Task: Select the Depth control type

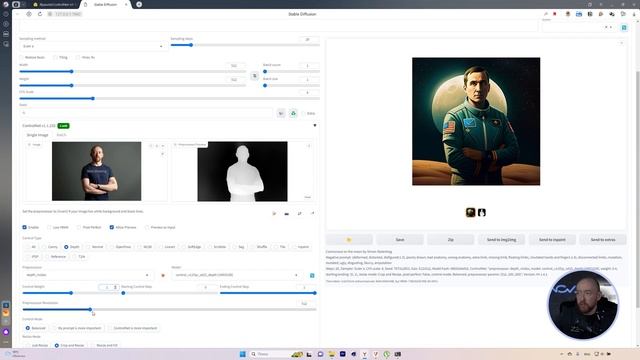Action: 72,247
